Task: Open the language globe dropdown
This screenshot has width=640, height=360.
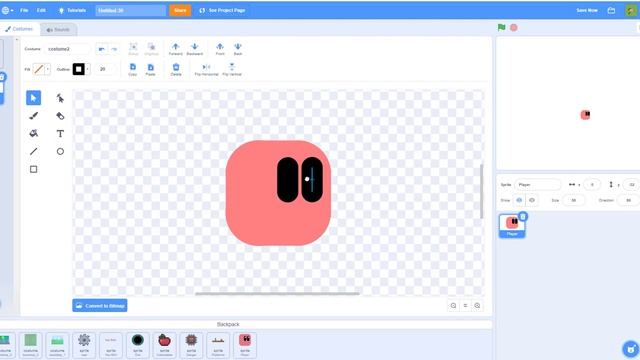Action: [7, 10]
